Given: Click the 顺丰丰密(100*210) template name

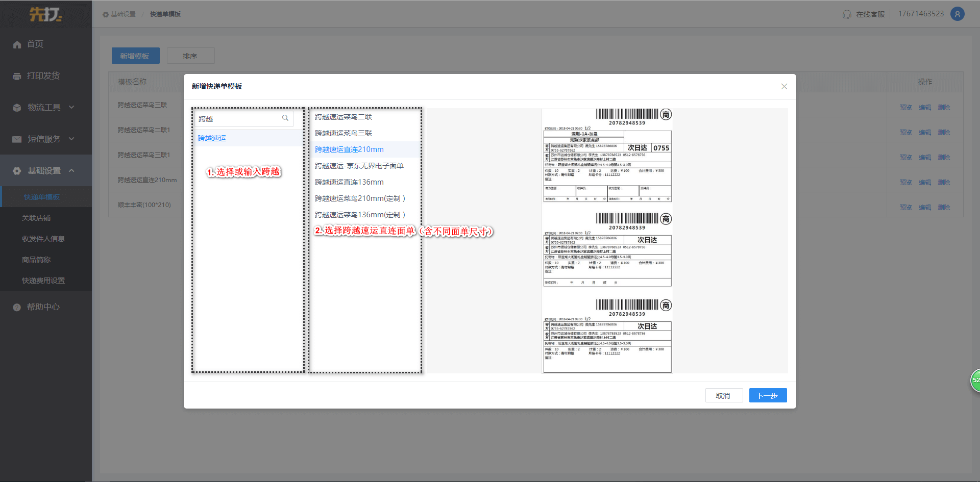Looking at the screenshot, I should click(144, 205).
